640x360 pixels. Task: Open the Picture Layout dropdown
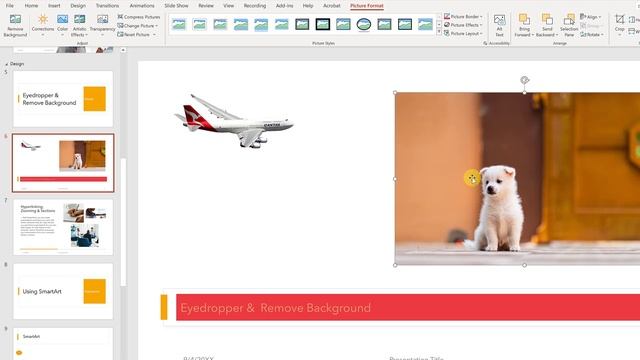[x=463, y=33]
